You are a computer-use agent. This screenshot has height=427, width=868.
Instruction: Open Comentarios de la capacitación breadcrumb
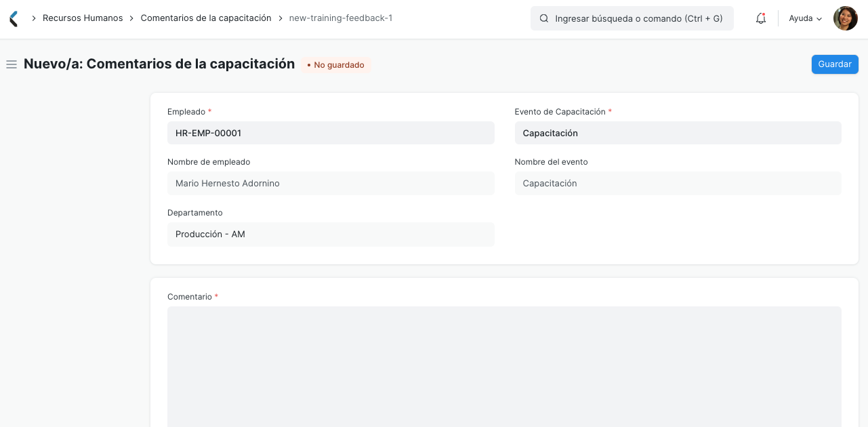click(206, 18)
